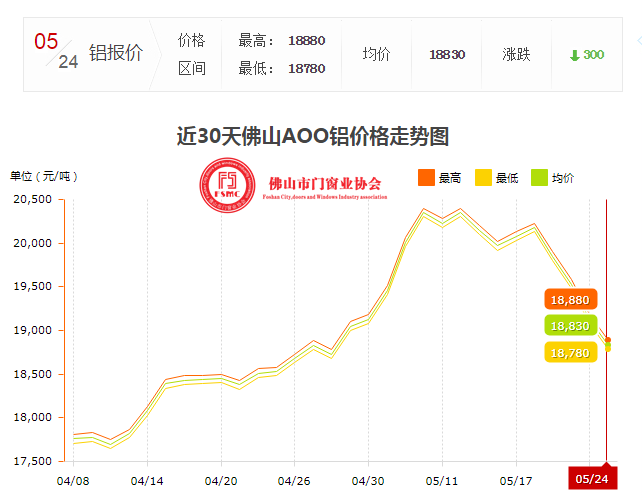Image resolution: width=642 pixels, height=501 pixels.
Task: Click the 最高 legend label text
Action: click(x=450, y=178)
